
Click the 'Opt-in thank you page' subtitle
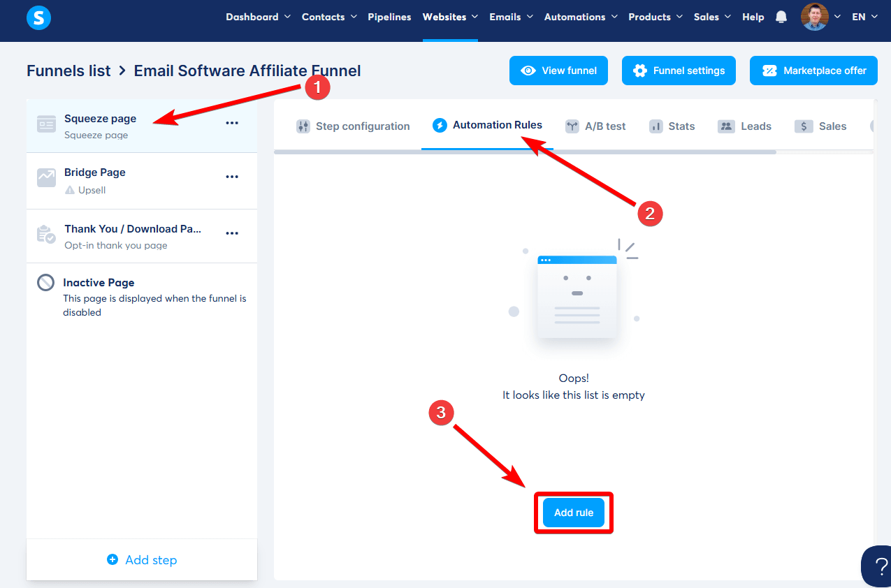pos(116,245)
